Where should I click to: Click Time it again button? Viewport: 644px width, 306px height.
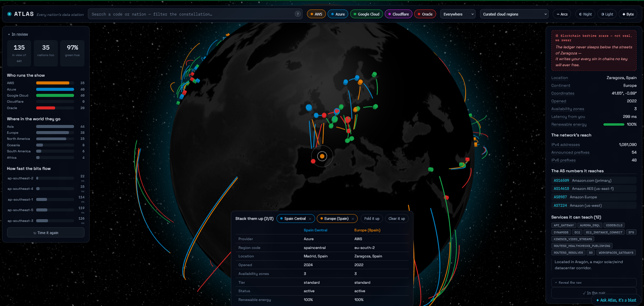click(x=46, y=233)
